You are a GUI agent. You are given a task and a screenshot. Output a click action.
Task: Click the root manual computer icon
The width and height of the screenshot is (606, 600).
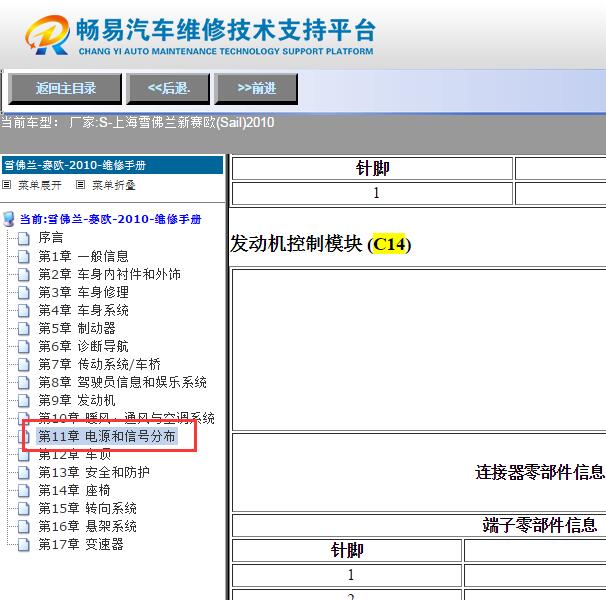point(9,219)
